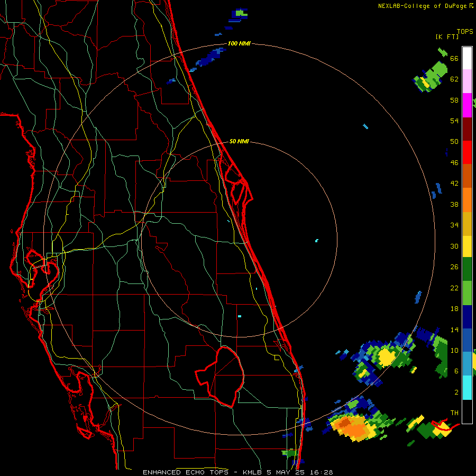Click the navy blue legend swatch

[467, 317]
